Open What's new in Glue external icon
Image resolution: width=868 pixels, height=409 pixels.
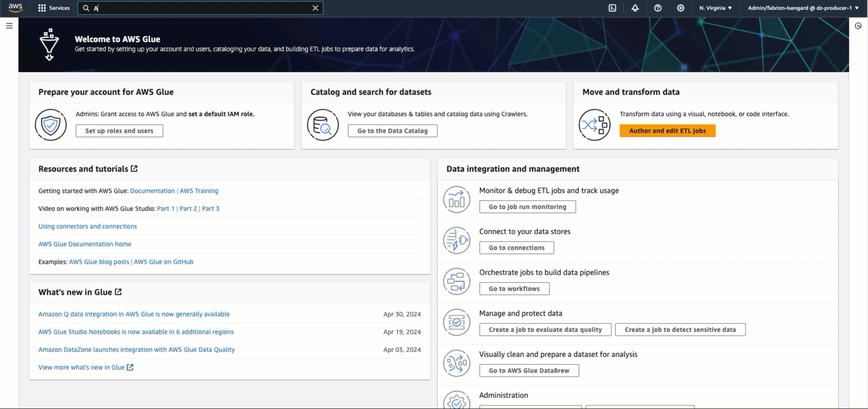tap(118, 292)
